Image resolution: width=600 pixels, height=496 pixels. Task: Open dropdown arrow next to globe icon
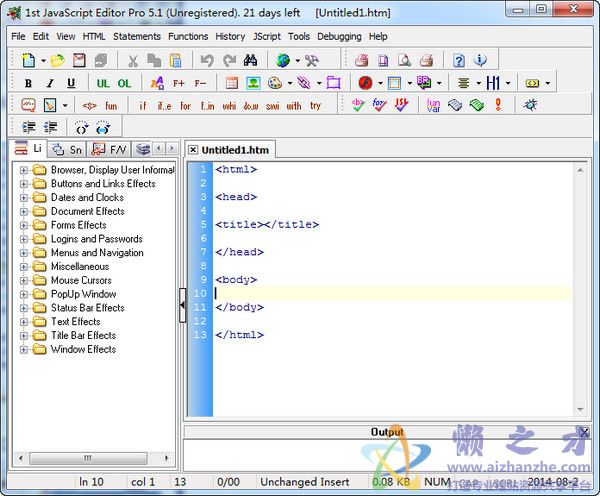point(297,60)
